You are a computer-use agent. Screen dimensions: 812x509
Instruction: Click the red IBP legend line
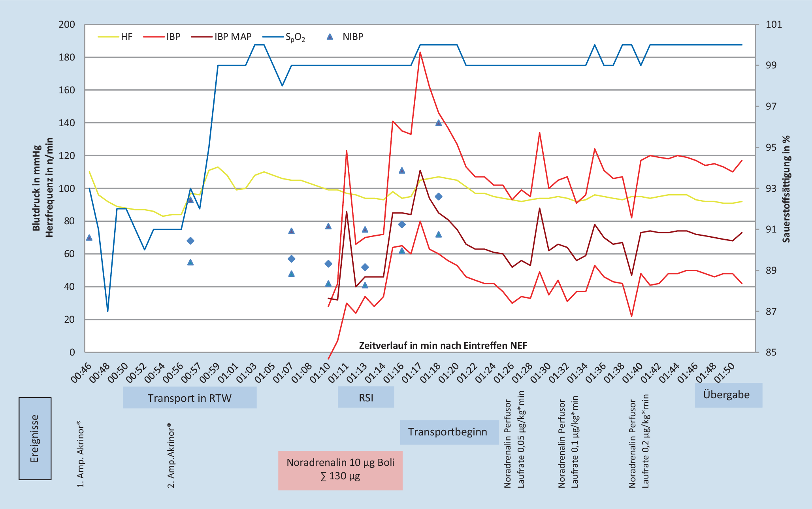click(154, 37)
